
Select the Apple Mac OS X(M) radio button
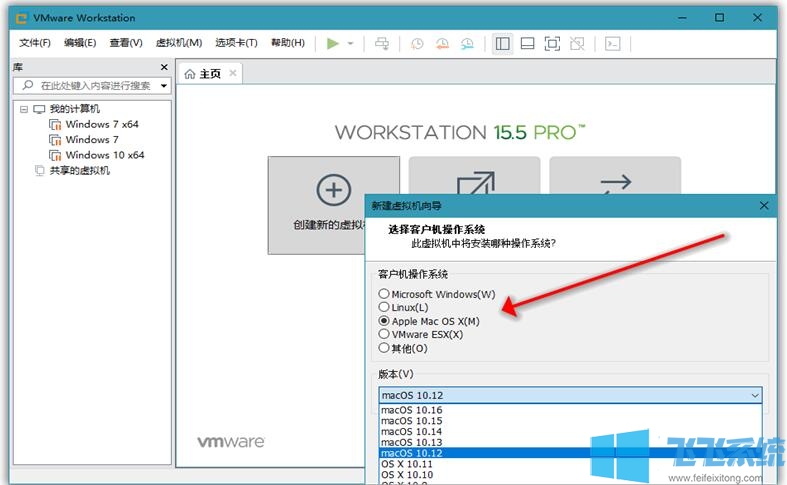(384, 321)
